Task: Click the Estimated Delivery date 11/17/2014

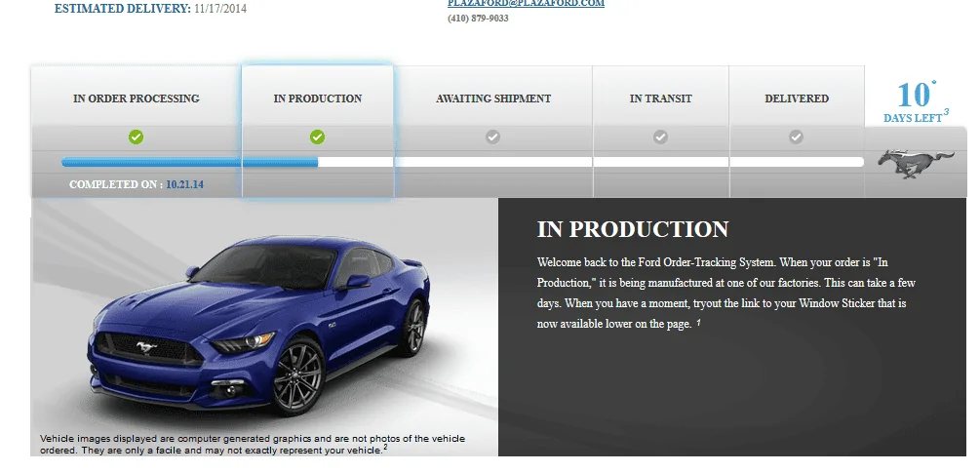Action: coord(220,9)
